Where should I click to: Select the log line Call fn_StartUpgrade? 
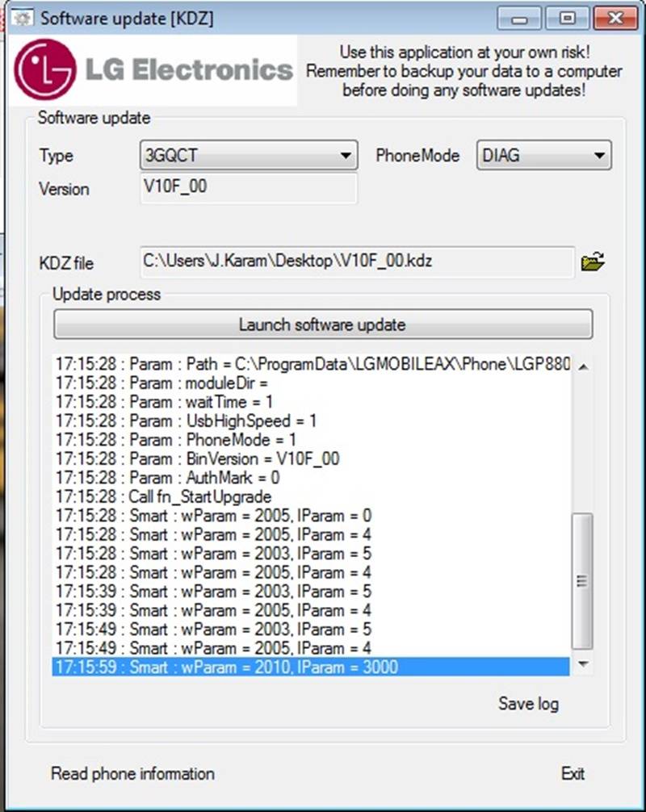pos(311,496)
